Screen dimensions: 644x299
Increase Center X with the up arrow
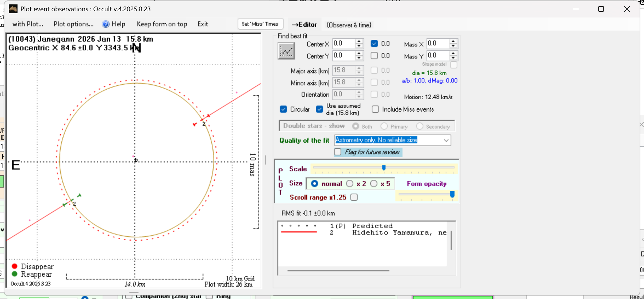pos(359,41)
